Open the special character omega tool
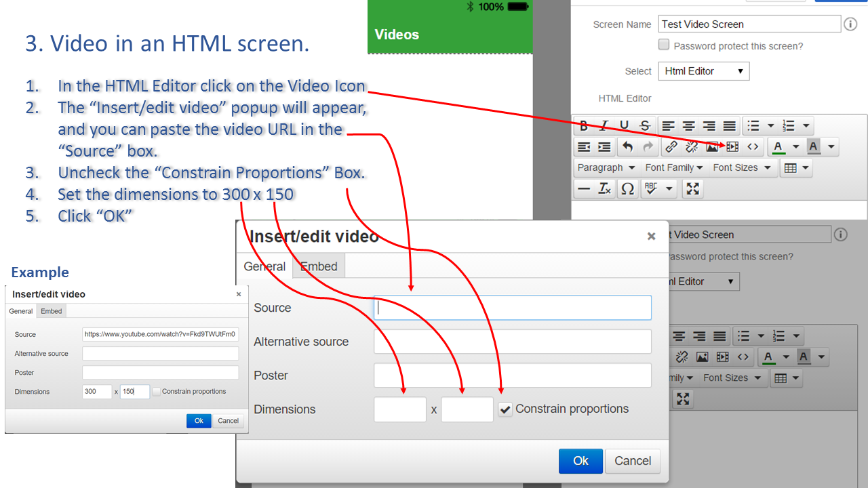868x488 pixels. [x=628, y=189]
